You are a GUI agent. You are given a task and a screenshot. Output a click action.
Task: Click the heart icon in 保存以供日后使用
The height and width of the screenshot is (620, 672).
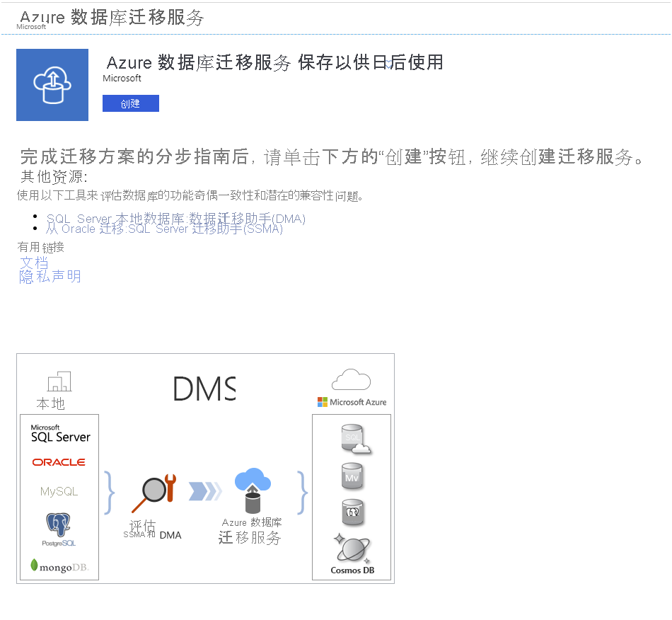[388, 64]
